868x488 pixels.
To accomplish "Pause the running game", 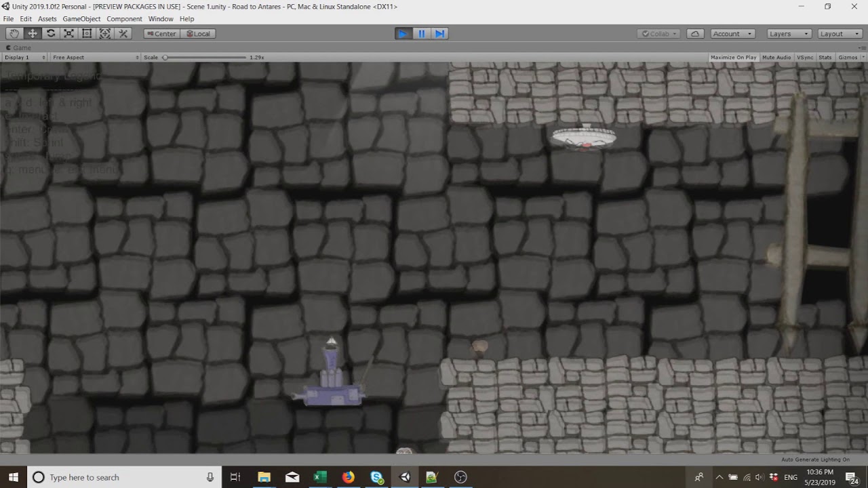I will coord(421,33).
